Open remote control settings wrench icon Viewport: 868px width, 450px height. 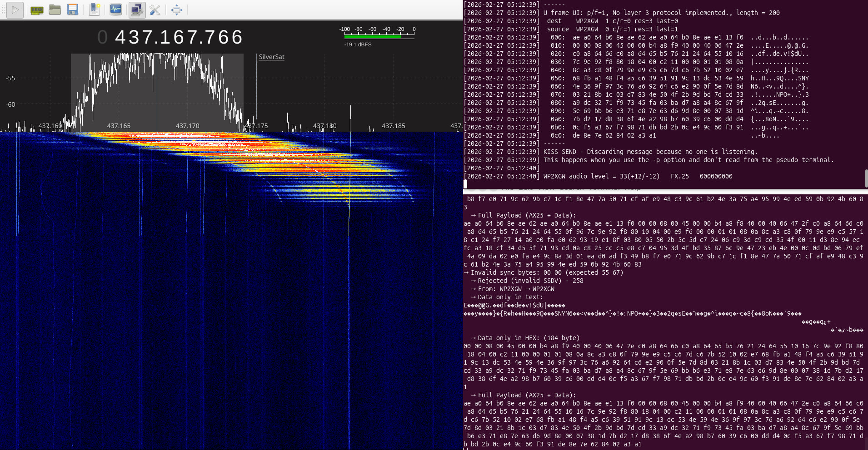tap(155, 10)
